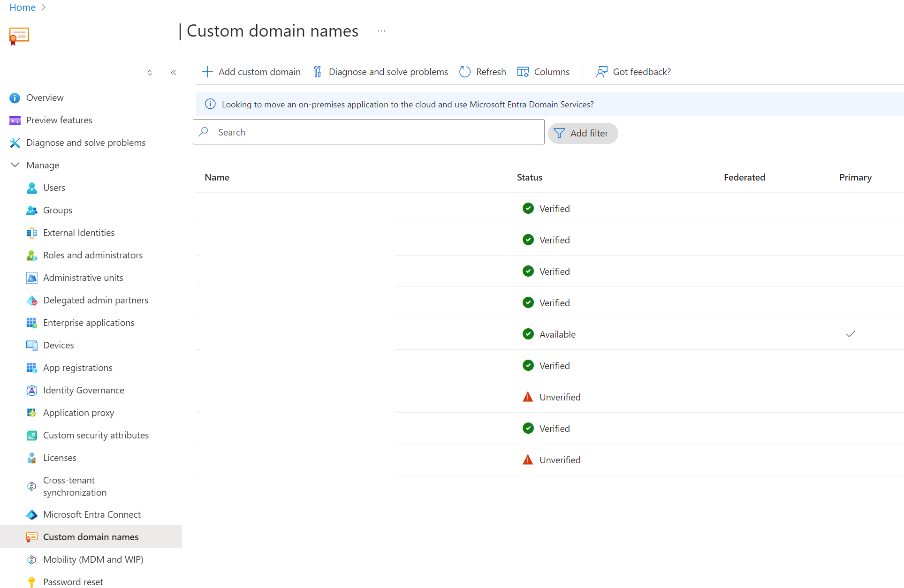Screen dimensions: 904x588
Task: Click the Got feedback person icon
Action: pos(602,72)
